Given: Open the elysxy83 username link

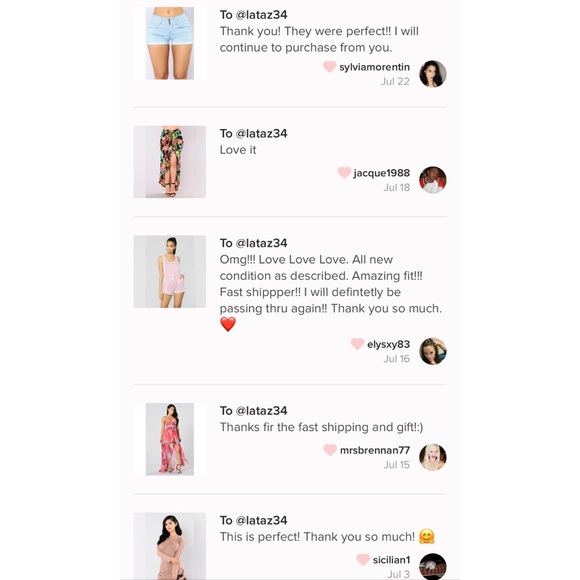Looking at the screenshot, I should point(388,344).
